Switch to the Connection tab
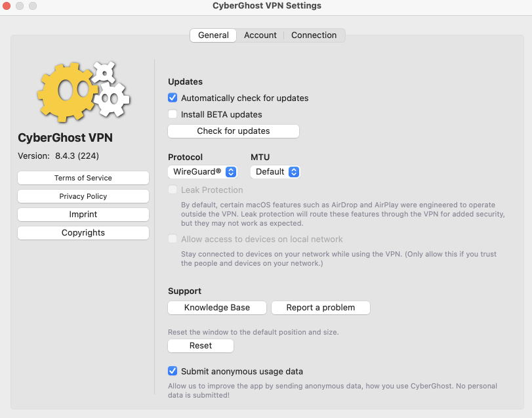 [314, 35]
